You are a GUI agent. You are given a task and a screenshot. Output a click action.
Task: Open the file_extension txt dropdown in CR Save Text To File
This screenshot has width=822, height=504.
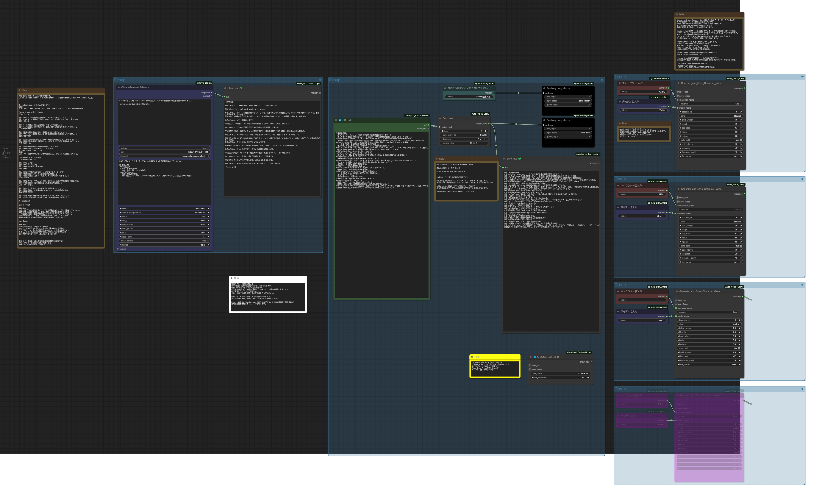click(560, 378)
